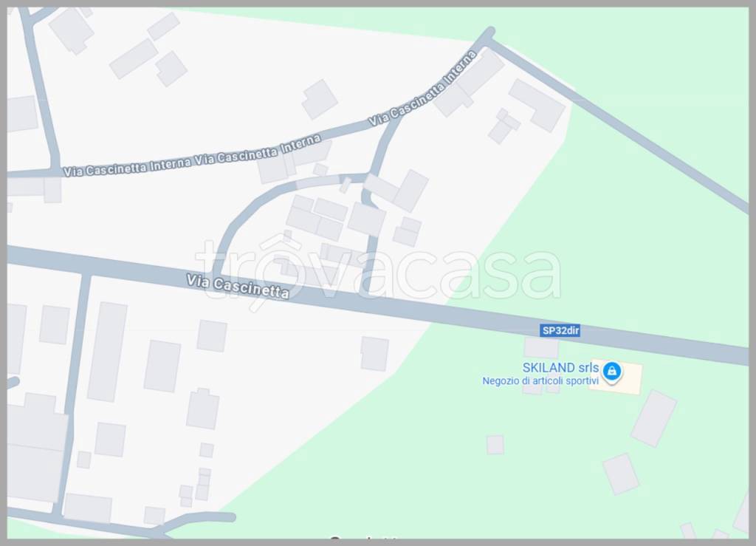Select the small square building in the southern green zone
The height and width of the screenshot is (546, 756).
(495, 444)
